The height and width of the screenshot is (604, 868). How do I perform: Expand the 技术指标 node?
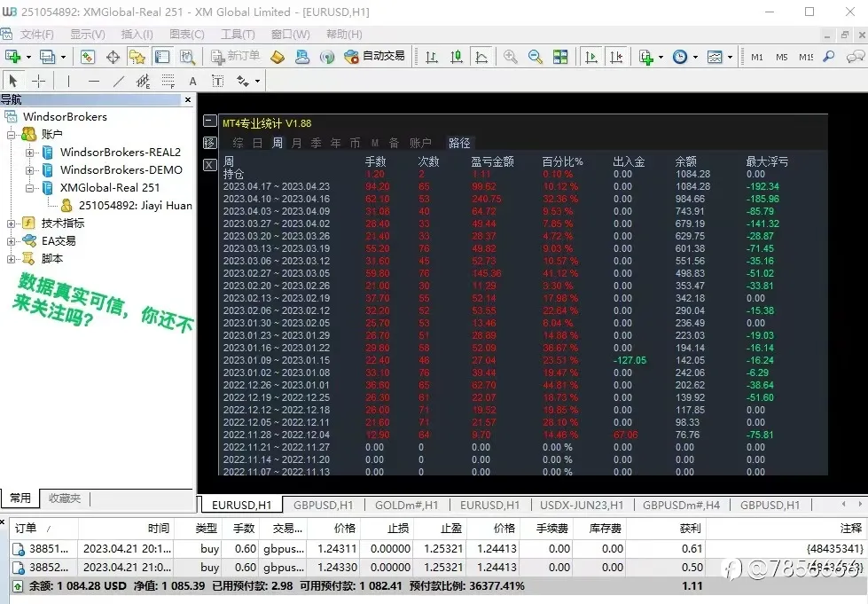(11, 224)
